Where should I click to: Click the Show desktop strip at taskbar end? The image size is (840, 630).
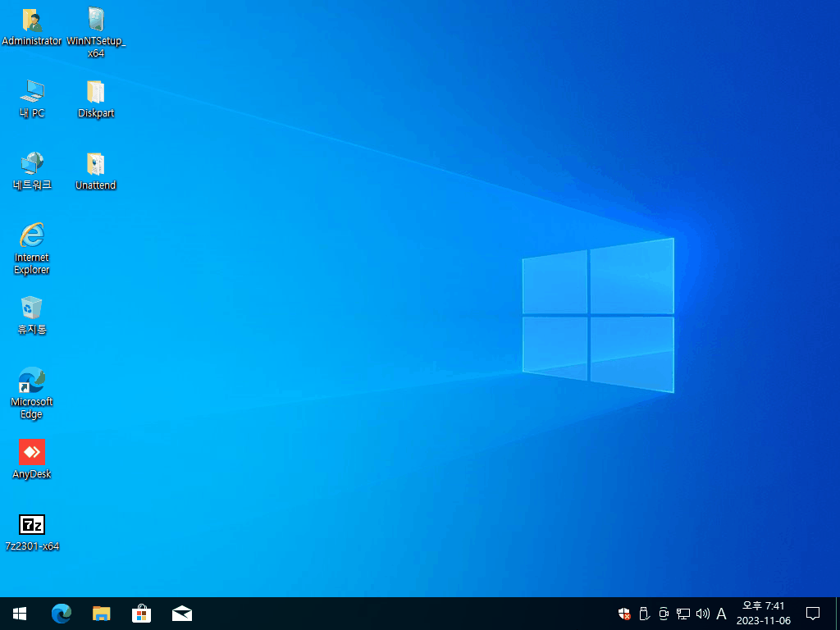click(838, 614)
